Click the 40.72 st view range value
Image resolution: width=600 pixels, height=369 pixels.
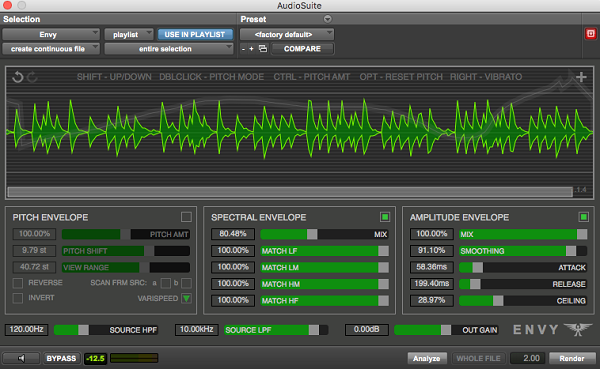pos(34,267)
